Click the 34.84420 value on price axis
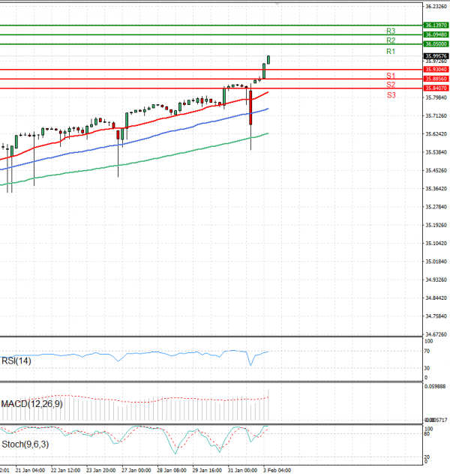Viewport: 450px width, 476px height. point(436,298)
